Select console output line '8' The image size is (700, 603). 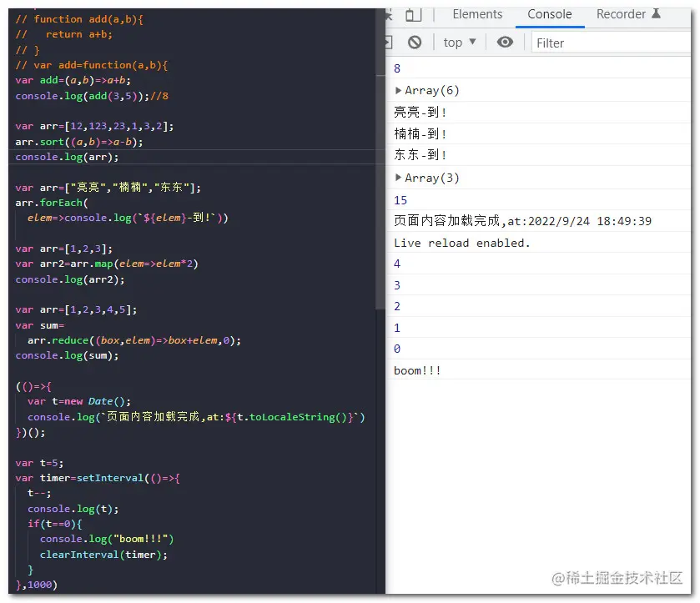(x=397, y=68)
